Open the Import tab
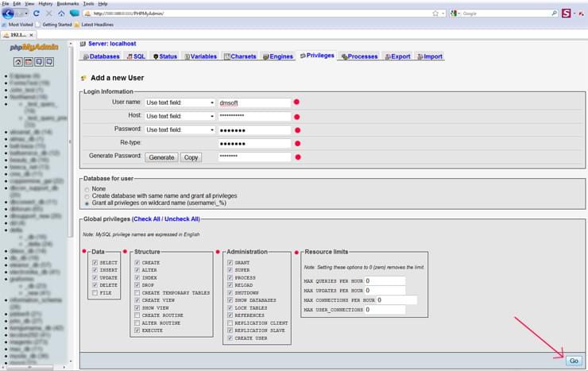This screenshot has width=588, height=371. click(x=430, y=56)
